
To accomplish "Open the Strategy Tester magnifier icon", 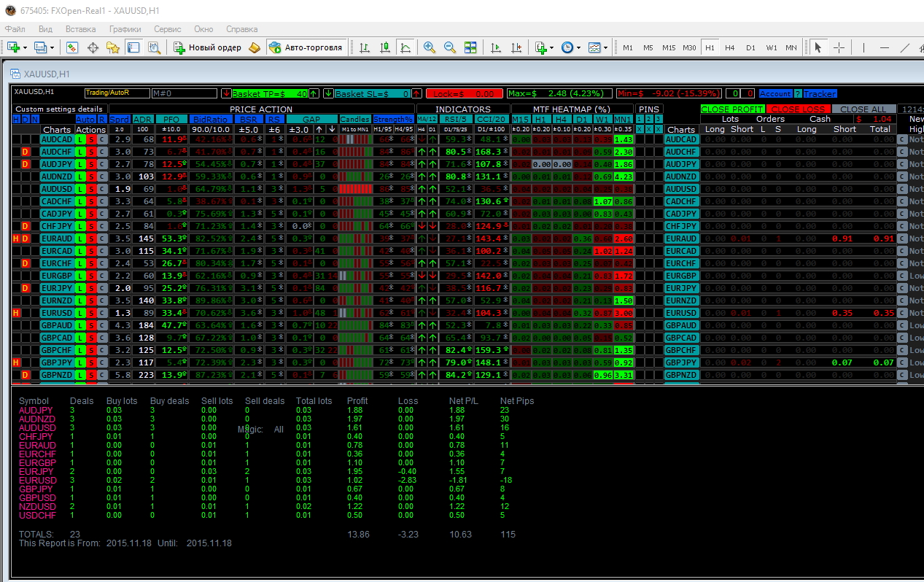I will tap(154, 47).
